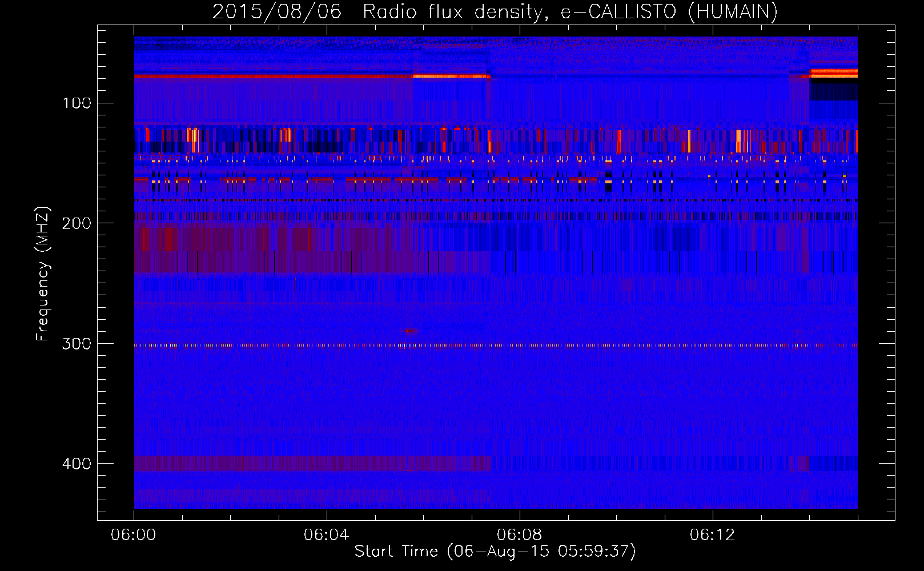924x571 pixels.
Task: Click the plot title "Radio flux density, e-CALLISTO (HUMAIN)"
Action: coord(571,11)
